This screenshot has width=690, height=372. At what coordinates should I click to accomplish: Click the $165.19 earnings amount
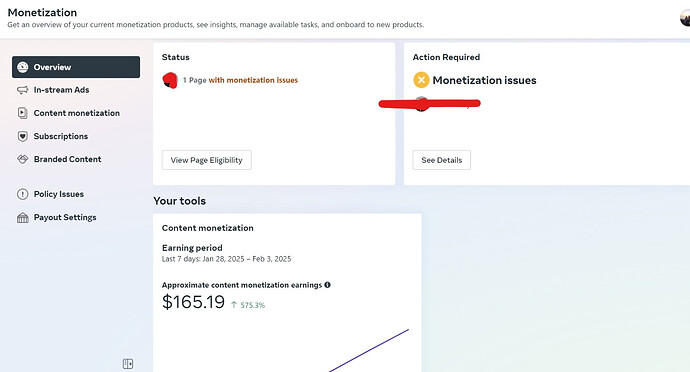tap(193, 302)
